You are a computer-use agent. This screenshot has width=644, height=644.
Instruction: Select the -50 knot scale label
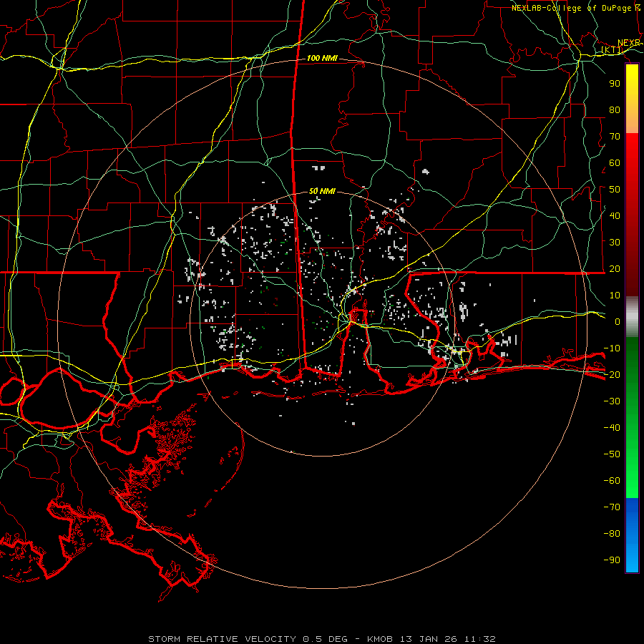coord(612,454)
